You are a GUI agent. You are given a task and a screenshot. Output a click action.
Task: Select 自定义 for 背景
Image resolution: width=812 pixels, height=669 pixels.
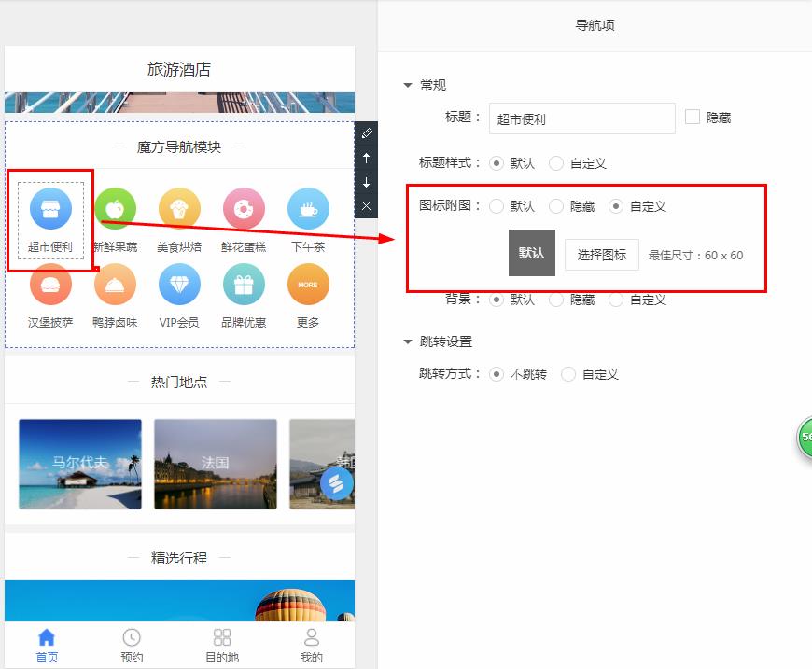point(616,300)
